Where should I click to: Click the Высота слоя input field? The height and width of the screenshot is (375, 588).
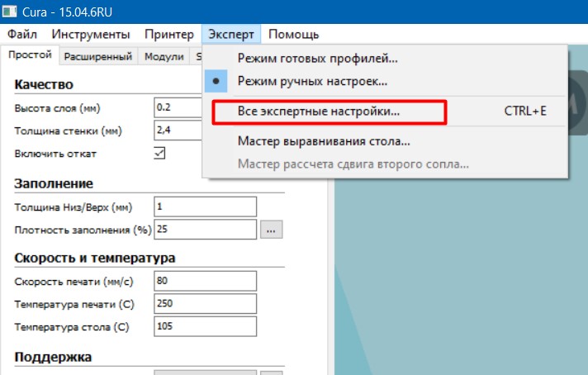[x=178, y=107]
